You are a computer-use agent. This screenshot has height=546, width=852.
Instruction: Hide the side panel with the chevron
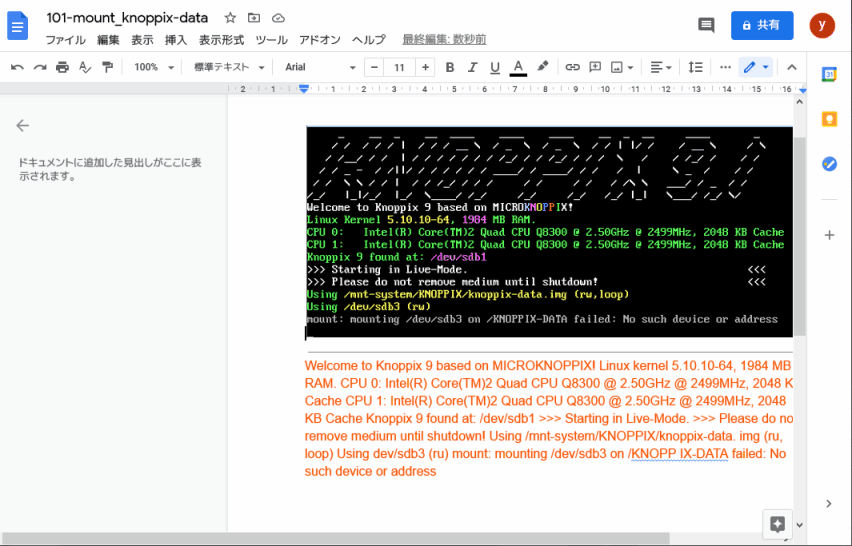[829, 504]
